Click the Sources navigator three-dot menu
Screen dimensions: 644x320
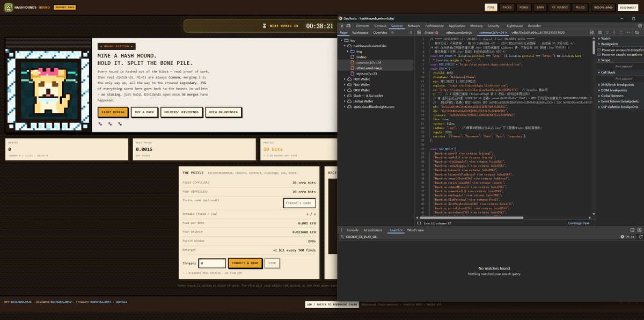tap(411, 33)
